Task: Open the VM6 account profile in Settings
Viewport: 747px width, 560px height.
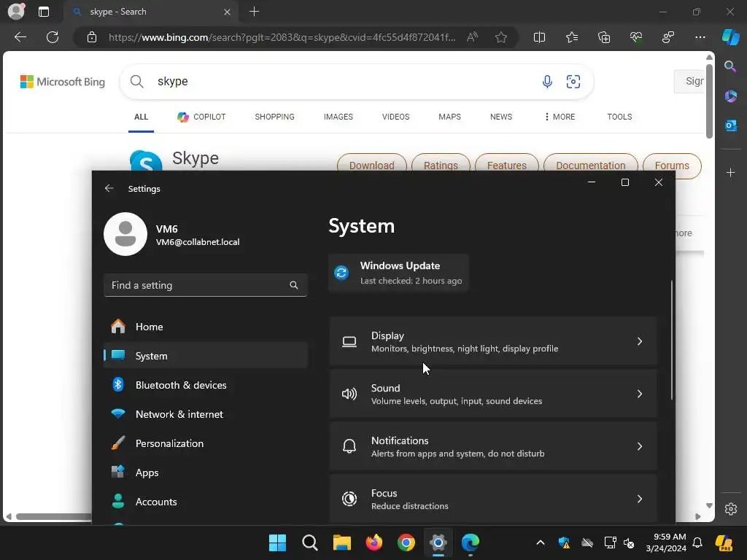Action: coord(172,234)
